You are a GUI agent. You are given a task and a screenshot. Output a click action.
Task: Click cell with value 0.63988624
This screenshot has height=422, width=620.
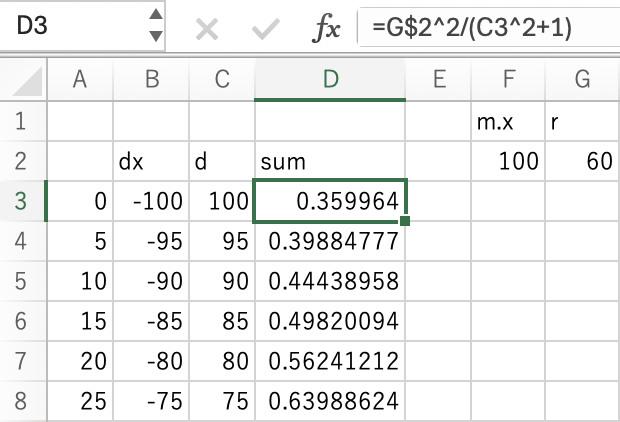pyautogui.click(x=330, y=401)
